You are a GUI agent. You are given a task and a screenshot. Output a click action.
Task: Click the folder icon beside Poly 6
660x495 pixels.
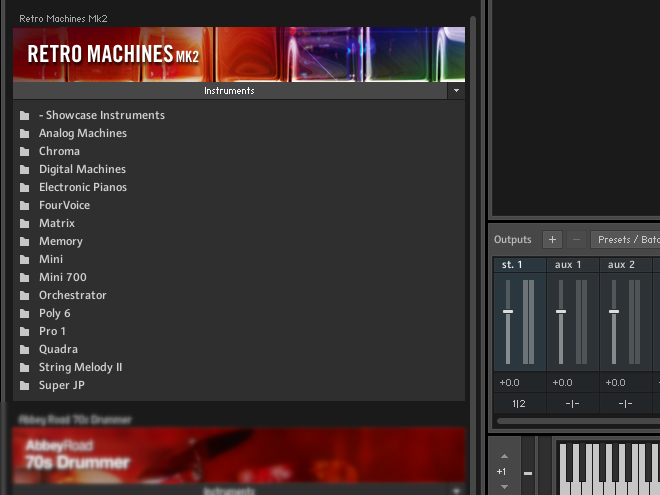pos(25,314)
